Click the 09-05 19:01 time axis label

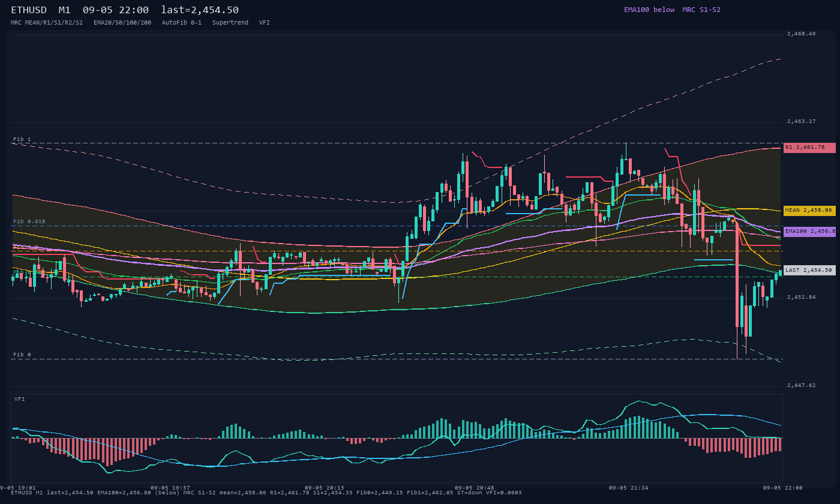[x=17, y=488]
